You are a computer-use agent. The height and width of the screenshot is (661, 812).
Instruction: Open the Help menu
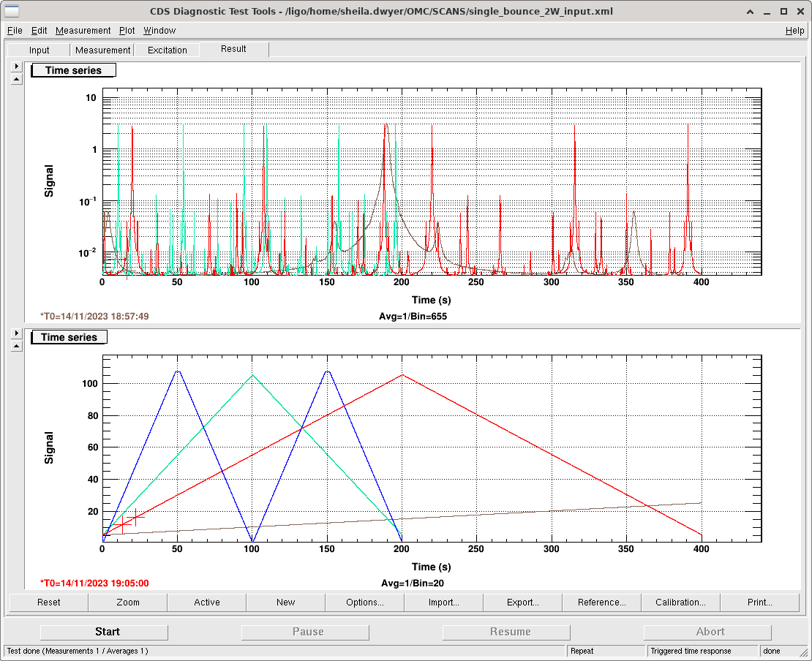(x=794, y=31)
